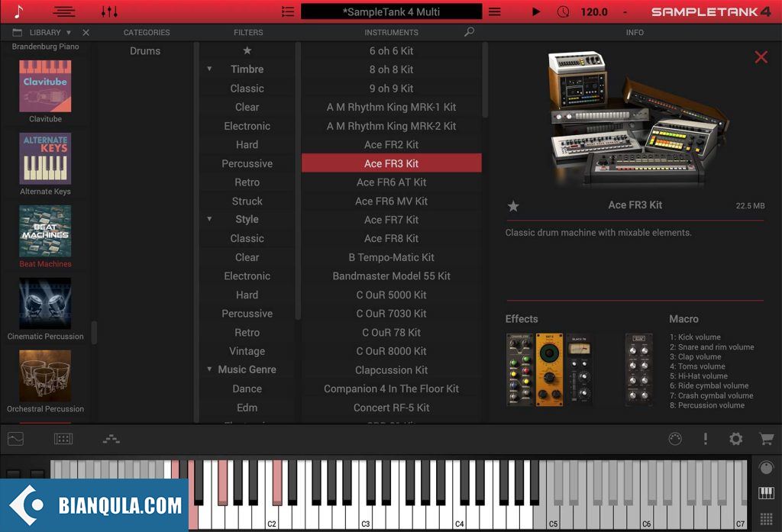Select the Orchestral Percussion library thumbnail

(x=45, y=376)
